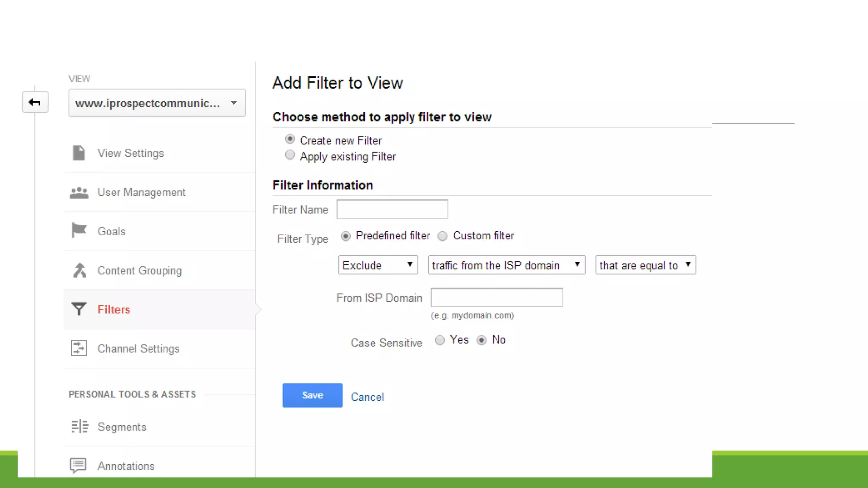The width and height of the screenshot is (868, 488).
Task: Open the view selector dropdown www.iprospectcommunic...
Action: 157,103
